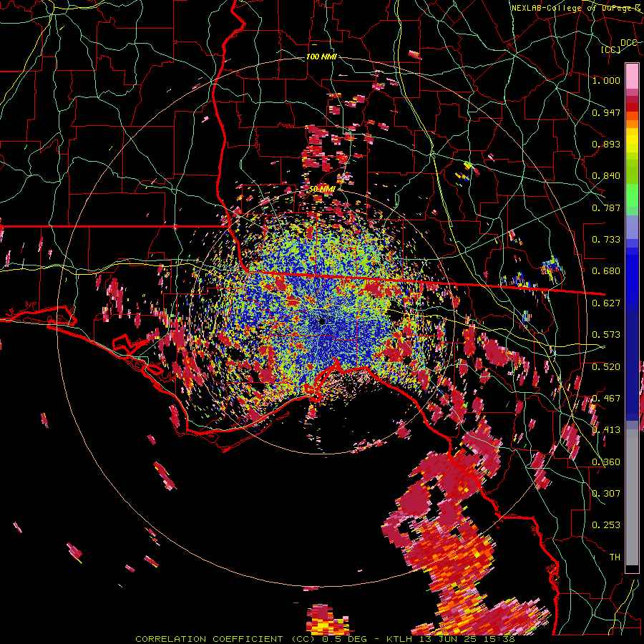Image resolution: width=644 pixels, height=644 pixels.
Task: Click the Correlation Coefficient KTLH caption text
Action: (x=326, y=639)
